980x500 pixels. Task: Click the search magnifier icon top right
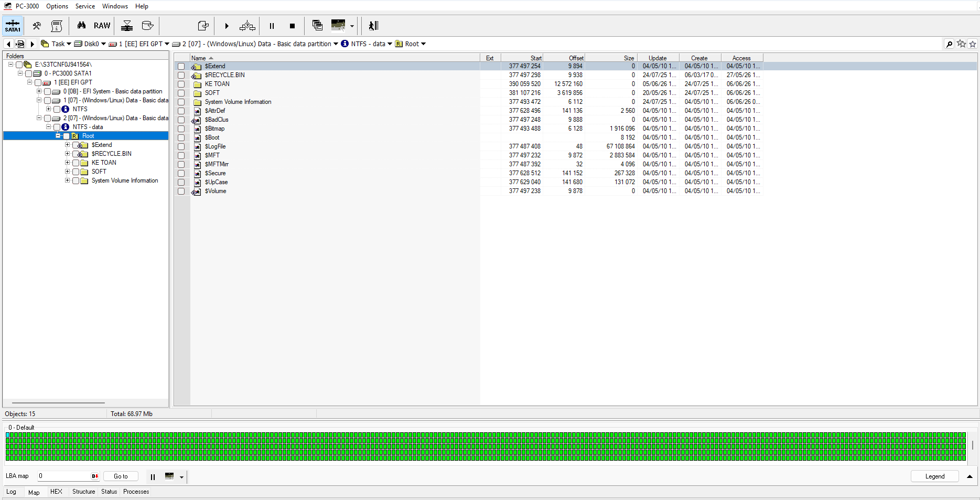pos(949,44)
